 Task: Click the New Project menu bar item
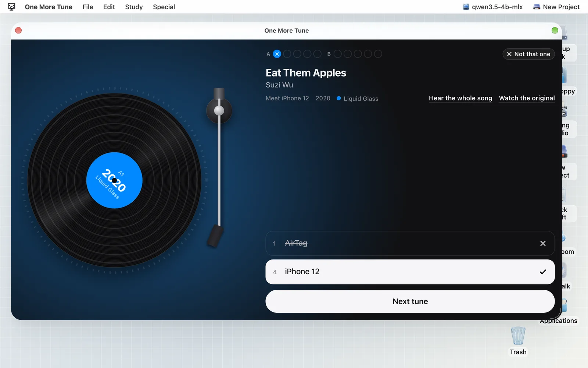coord(556,7)
